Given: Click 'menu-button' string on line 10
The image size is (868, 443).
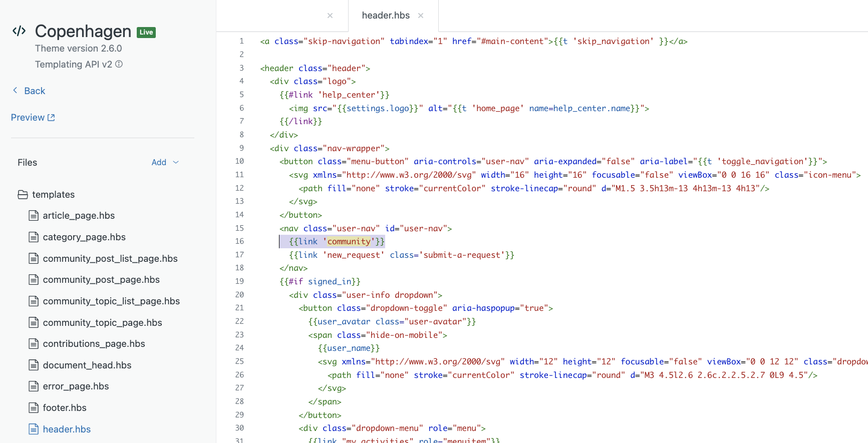Looking at the screenshot, I should point(378,162).
